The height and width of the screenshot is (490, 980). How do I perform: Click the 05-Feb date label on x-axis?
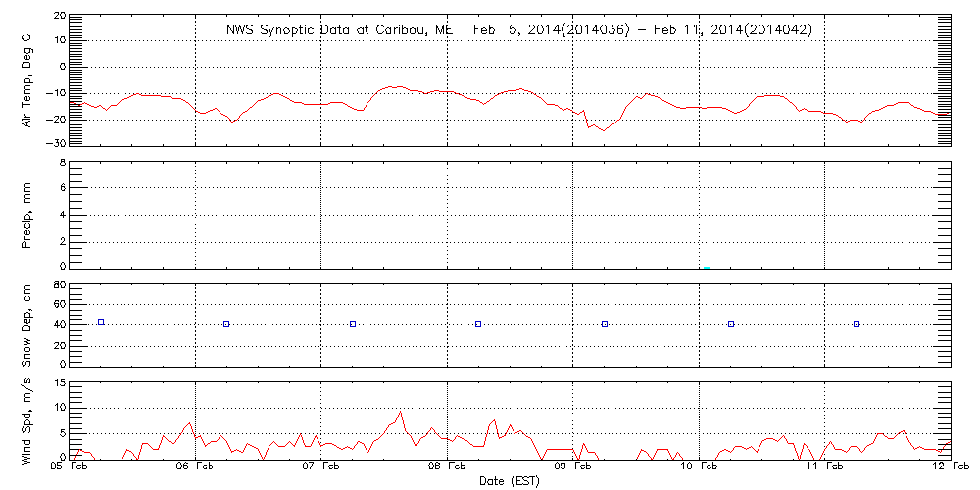[x=70, y=467]
